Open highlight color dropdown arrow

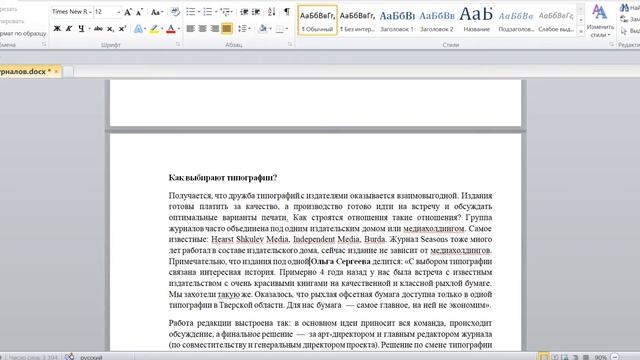tap(162, 29)
